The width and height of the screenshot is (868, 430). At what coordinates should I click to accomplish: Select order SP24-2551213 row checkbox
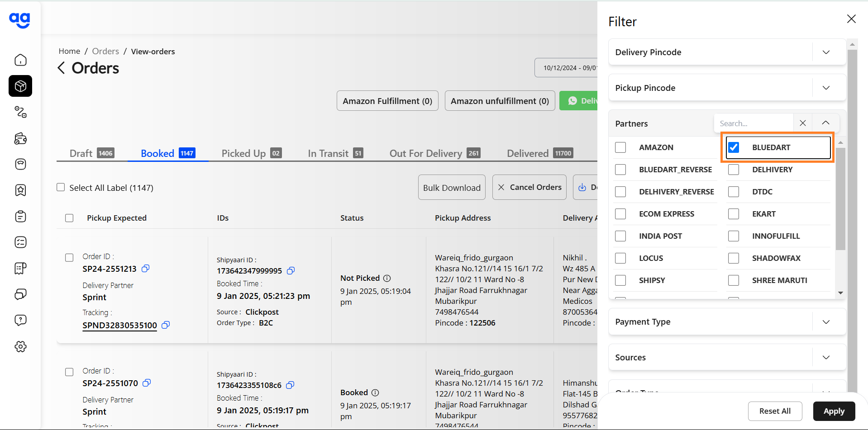[69, 258]
